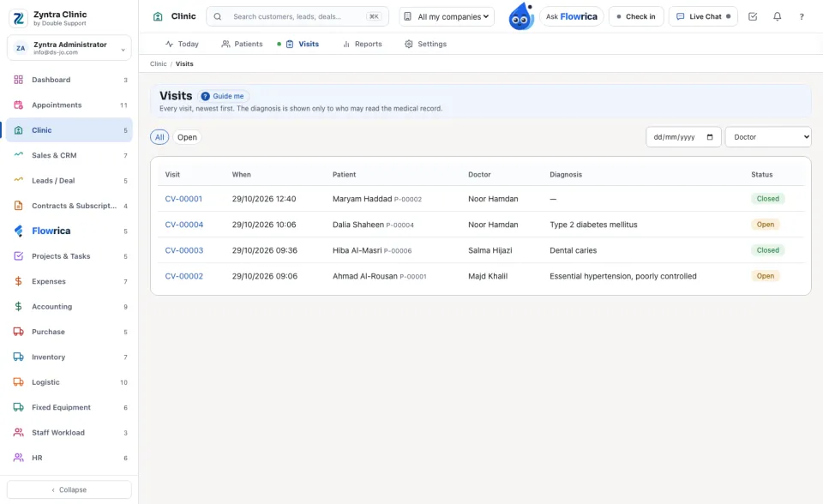Open the notifications bell
The height and width of the screenshot is (504, 823).
click(777, 16)
